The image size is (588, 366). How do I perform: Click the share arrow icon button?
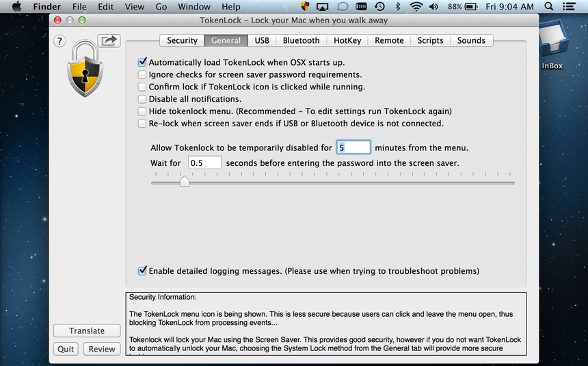[x=109, y=40]
